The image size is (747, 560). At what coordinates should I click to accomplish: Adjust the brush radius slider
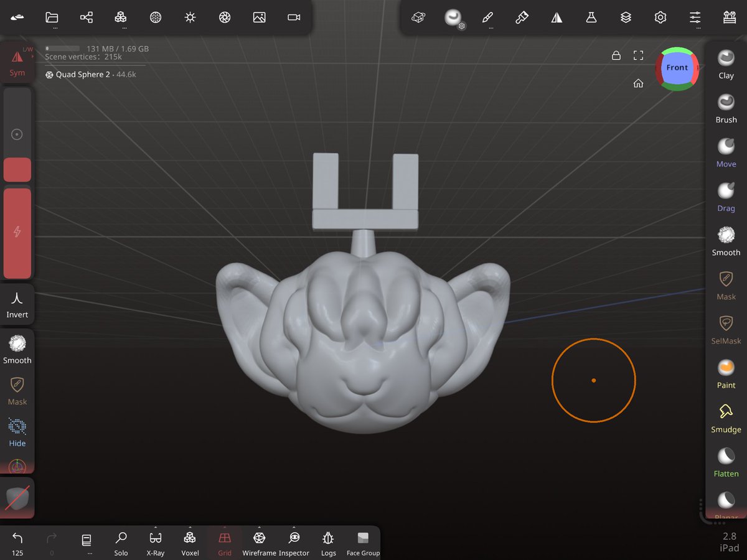(17, 134)
